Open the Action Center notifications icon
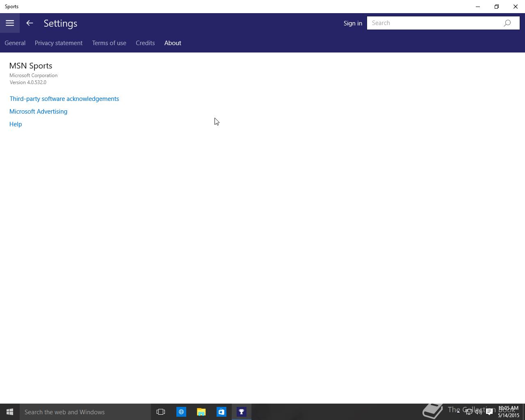 (x=489, y=412)
